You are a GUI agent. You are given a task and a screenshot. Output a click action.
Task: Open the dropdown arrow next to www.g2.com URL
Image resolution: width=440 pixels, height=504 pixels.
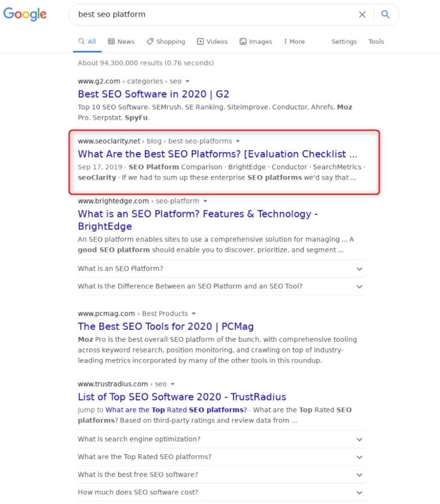[x=187, y=81]
